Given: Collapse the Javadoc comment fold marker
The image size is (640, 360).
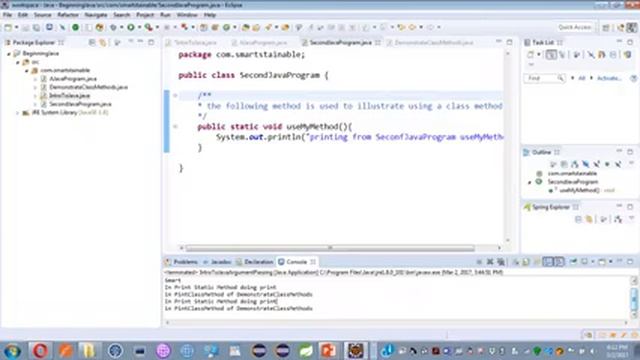Looking at the screenshot, I should [x=175, y=95].
